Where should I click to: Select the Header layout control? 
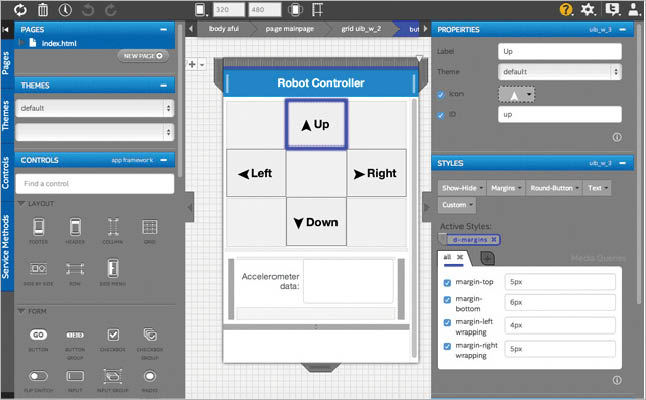[x=75, y=231]
